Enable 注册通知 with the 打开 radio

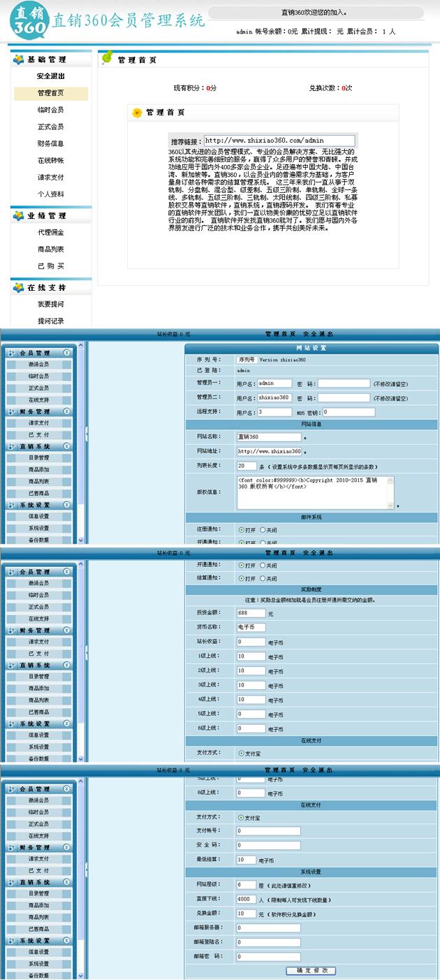pyautogui.click(x=241, y=529)
